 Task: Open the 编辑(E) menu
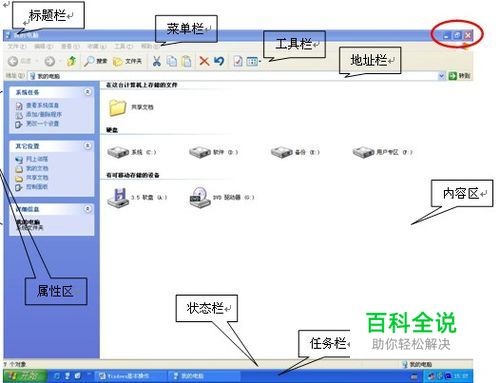pyautogui.click(x=44, y=46)
